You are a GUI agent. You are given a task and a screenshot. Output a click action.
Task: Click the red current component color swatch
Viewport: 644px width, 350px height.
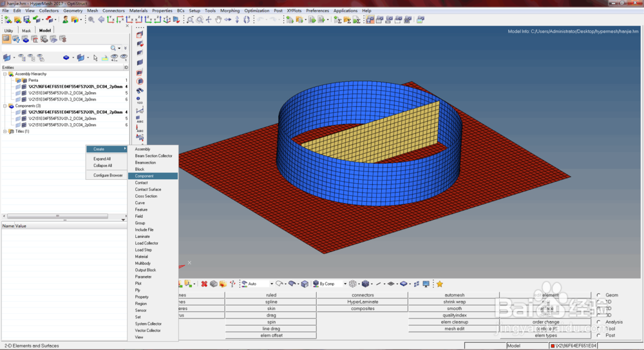[553, 346]
